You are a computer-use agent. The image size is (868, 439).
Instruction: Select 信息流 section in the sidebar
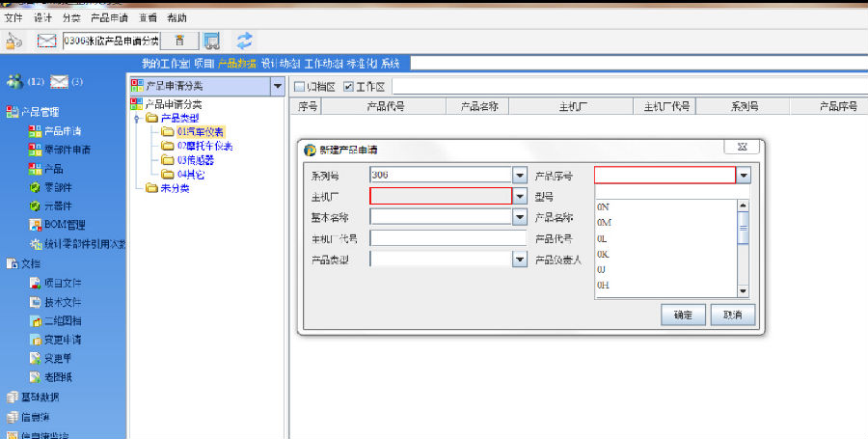pos(28,417)
